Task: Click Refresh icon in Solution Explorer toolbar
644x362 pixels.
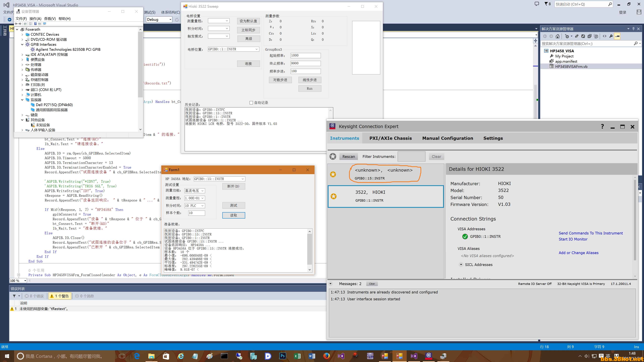Action: [x=583, y=36]
